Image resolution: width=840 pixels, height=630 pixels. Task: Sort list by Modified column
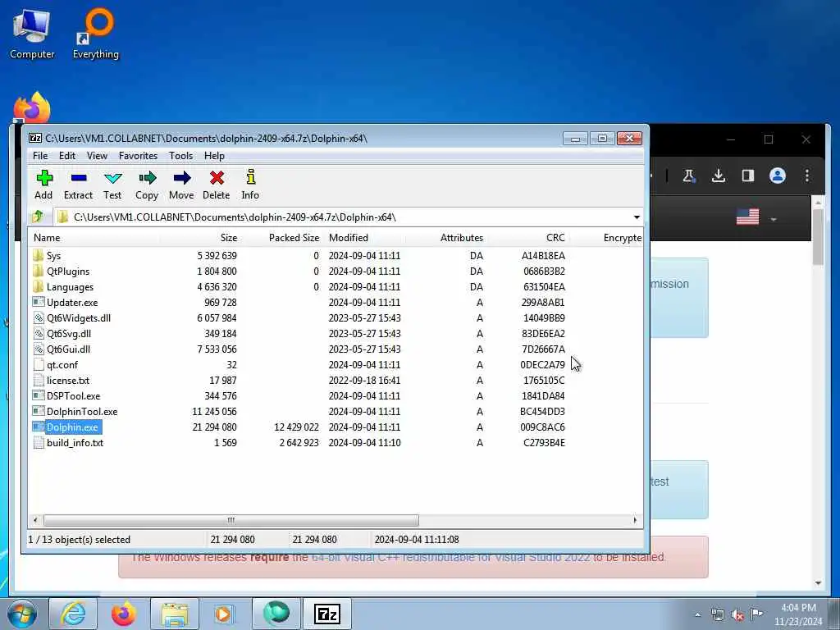[x=364, y=238]
